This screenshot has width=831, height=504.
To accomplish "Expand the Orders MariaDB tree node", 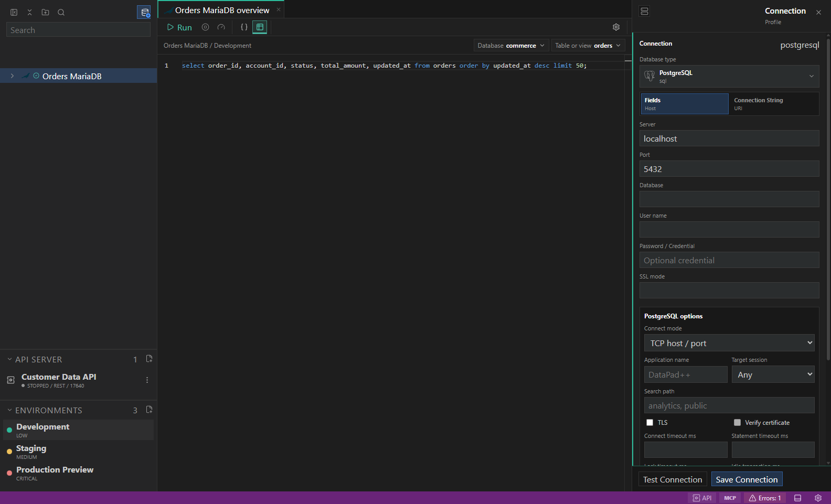I will pos(12,76).
